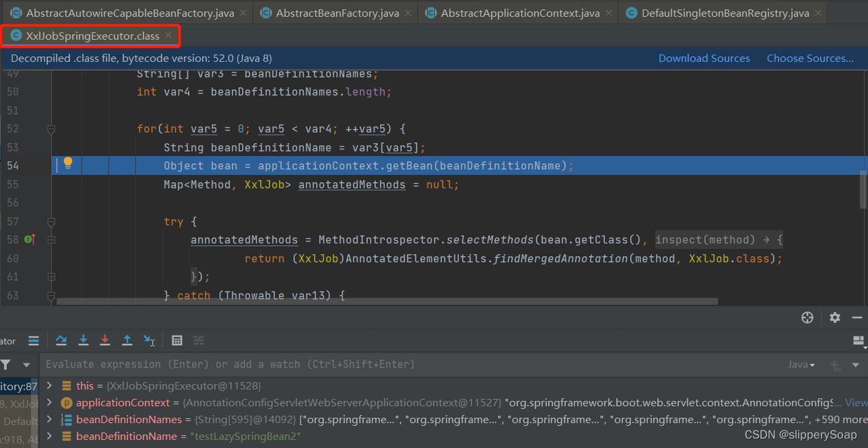
Task: Open dropdown arrow next to filter funnel
Action: (26, 365)
